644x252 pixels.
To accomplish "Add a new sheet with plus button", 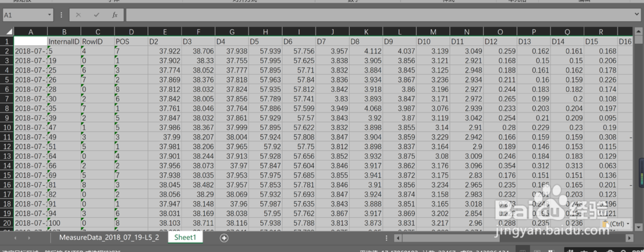I will (224, 238).
